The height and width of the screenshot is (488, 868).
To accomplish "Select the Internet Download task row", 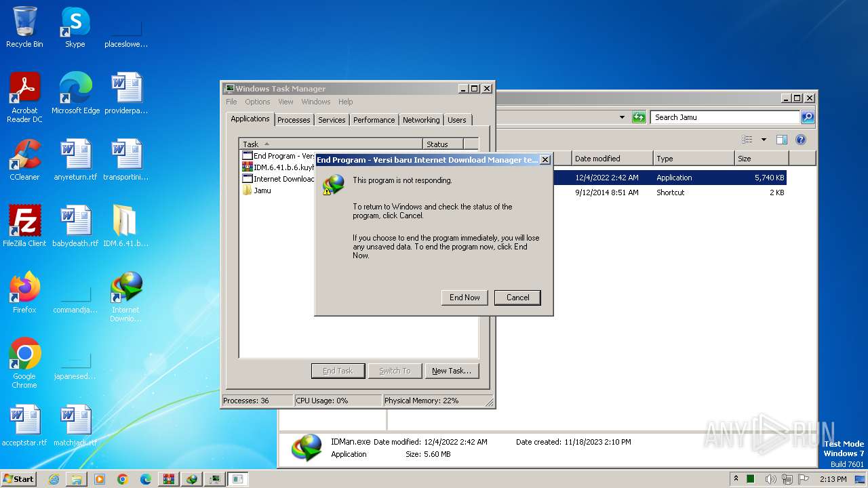I will (278, 179).
